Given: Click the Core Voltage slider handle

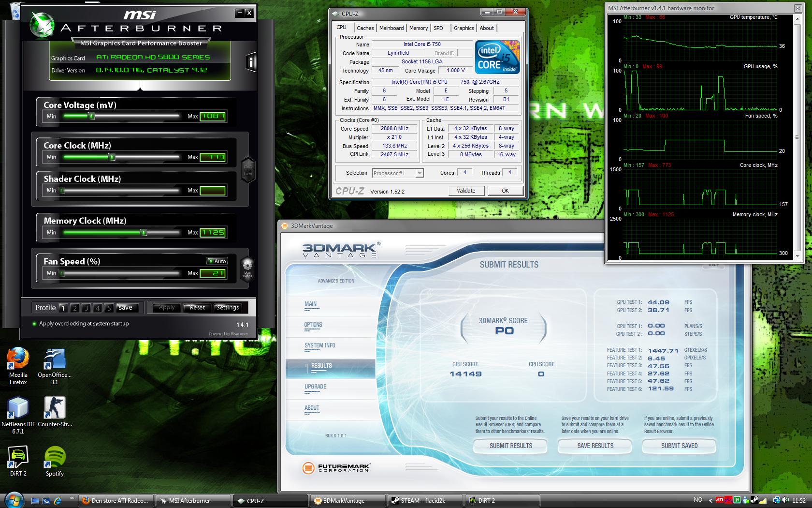Looking at the screenshot, I should [x=92, y=116].
